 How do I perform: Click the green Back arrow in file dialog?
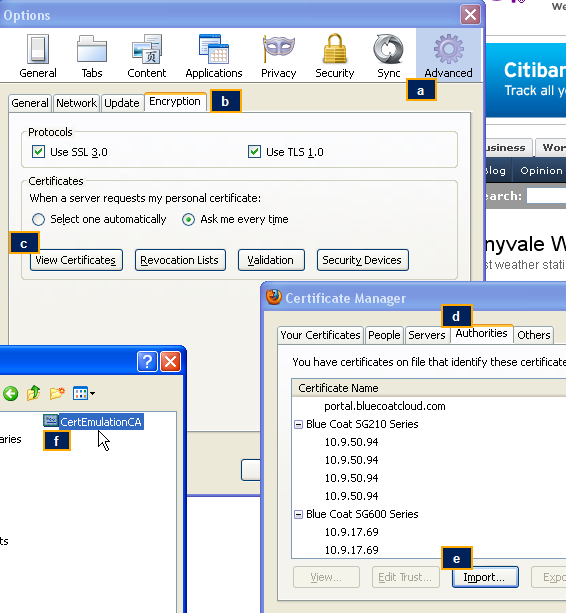tap(11, 393)
